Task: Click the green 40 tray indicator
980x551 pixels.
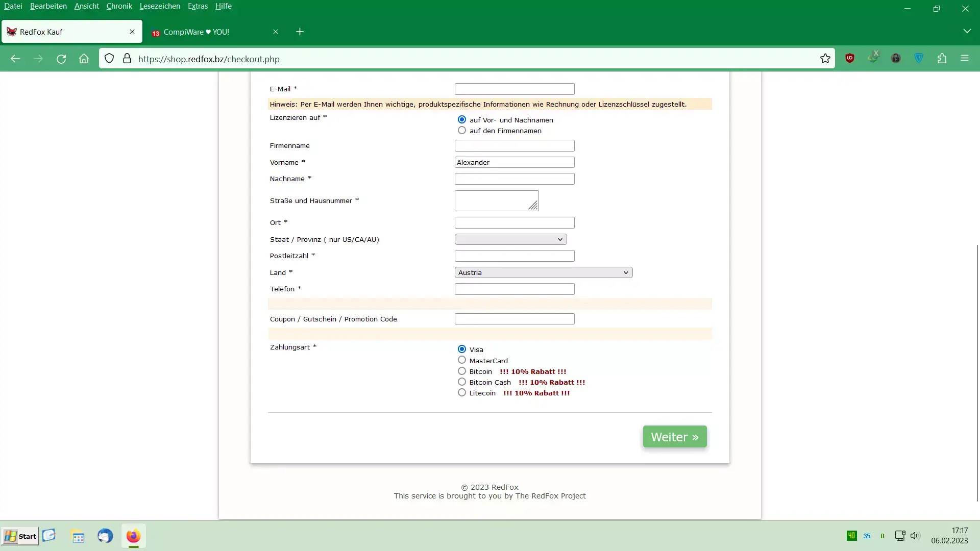Action: pyautogui.click(x=851, y=536)
